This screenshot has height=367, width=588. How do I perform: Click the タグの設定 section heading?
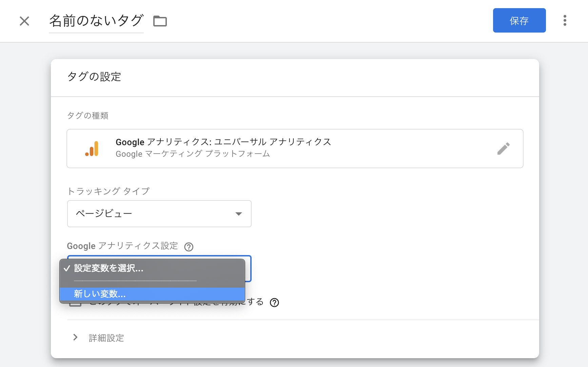(94, 77)
